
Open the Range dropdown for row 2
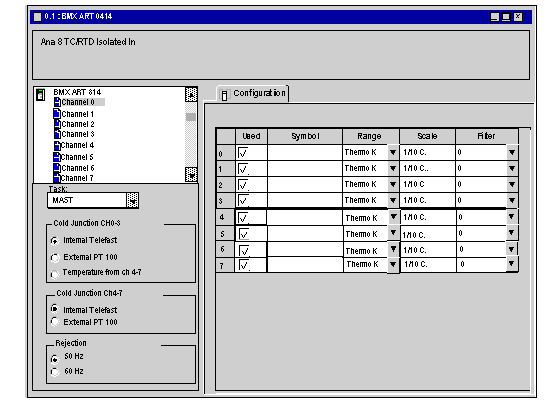pos(393,184)
